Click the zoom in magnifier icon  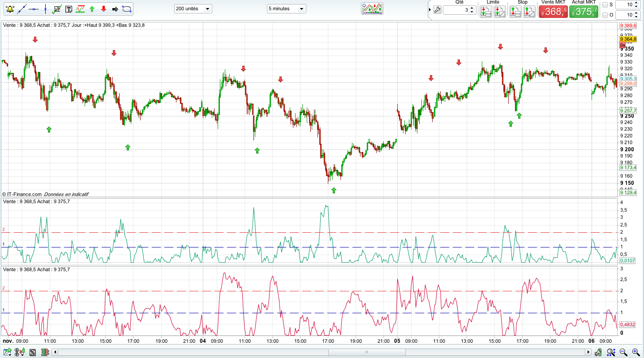(x=635, y=353)
